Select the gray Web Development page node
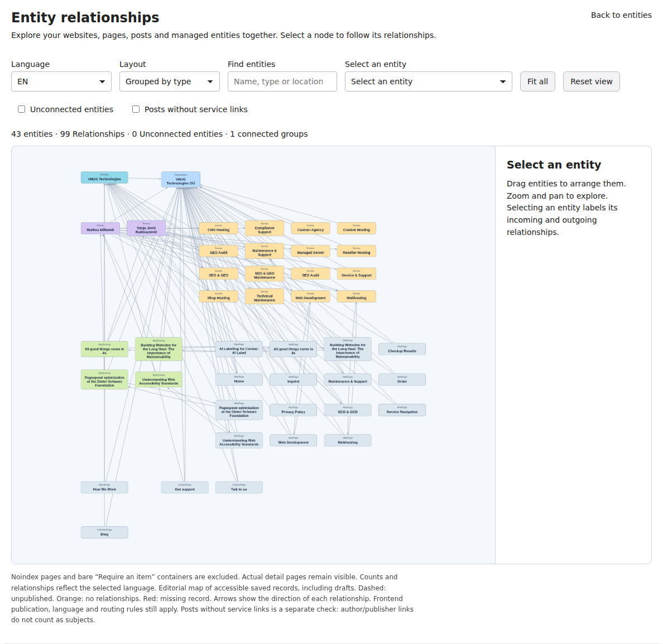Viewport: 663px width, 644px height. coord(293,441)
